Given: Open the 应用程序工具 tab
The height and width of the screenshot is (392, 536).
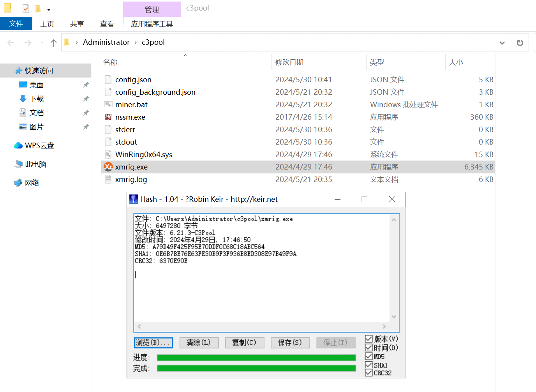Looking at the screenshot, I should pyautogui.click(x=152, y=24).
